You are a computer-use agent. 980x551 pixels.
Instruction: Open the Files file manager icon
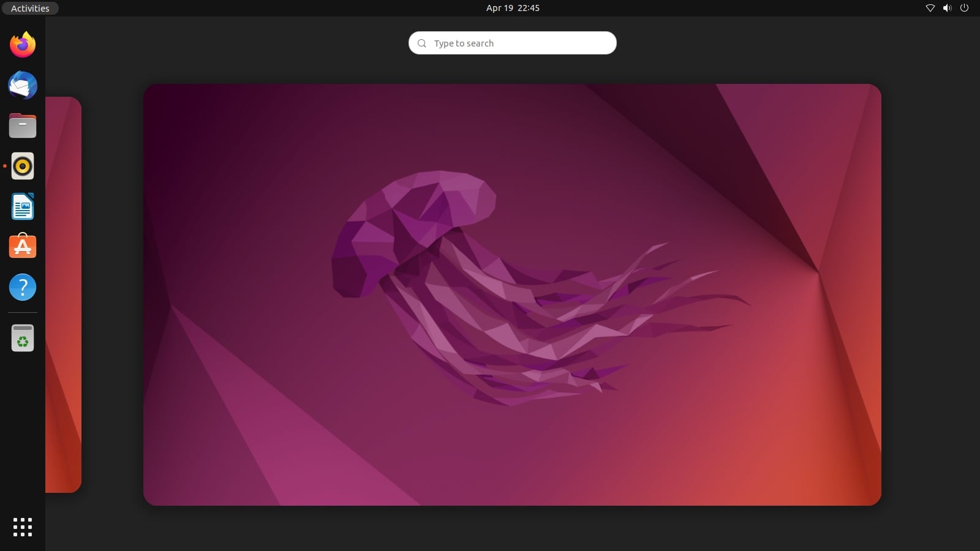tap(22, 126)
